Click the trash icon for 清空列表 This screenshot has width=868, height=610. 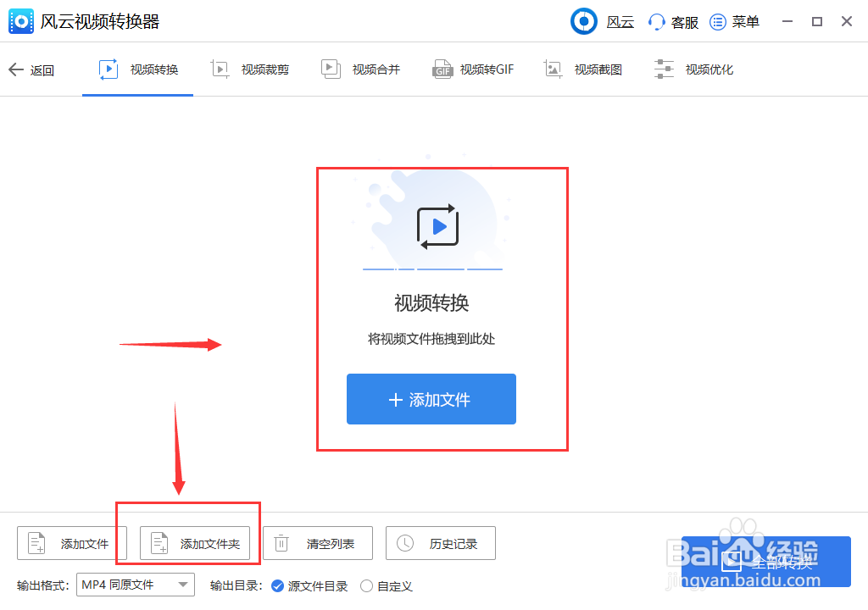(x=281, y=543)
